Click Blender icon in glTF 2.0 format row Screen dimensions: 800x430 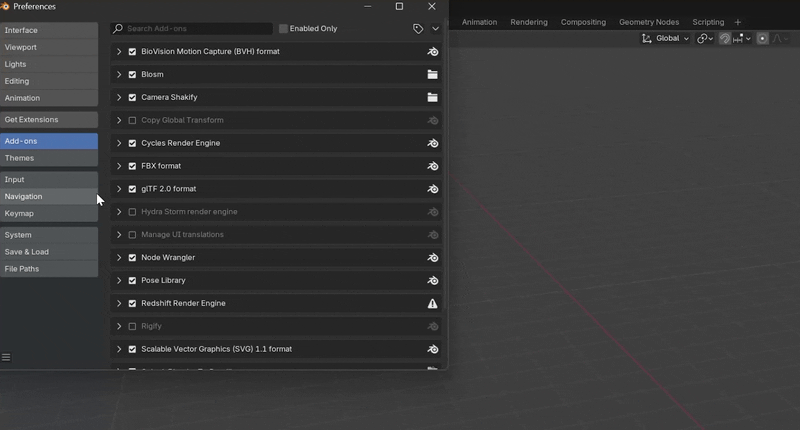point(433,189)
